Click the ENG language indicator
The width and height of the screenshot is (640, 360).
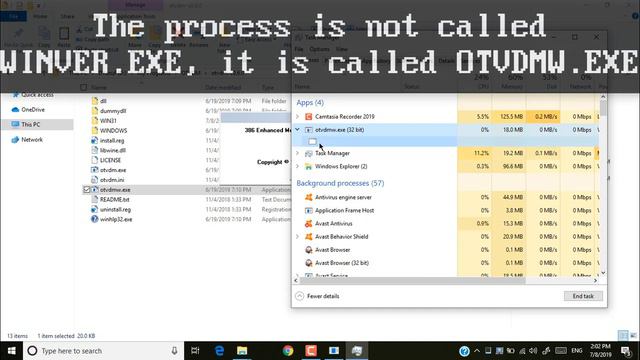click(577, 351)
